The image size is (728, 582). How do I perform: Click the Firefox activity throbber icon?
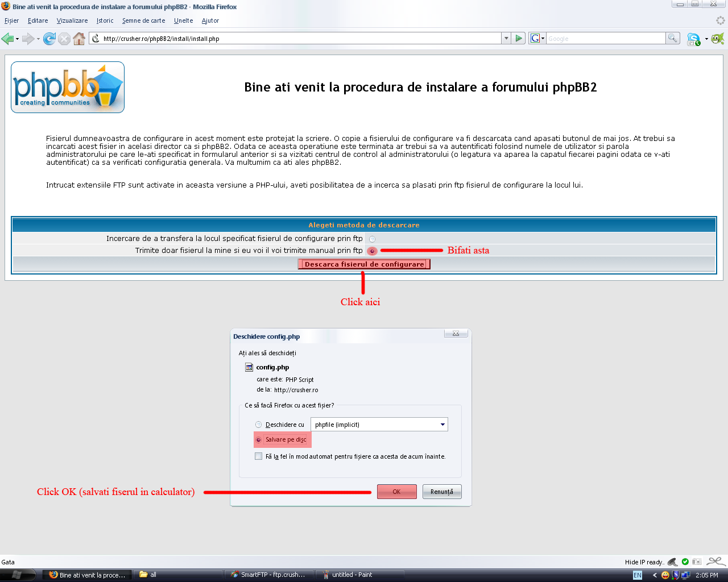pyautogui.click(x=720, y=20)
